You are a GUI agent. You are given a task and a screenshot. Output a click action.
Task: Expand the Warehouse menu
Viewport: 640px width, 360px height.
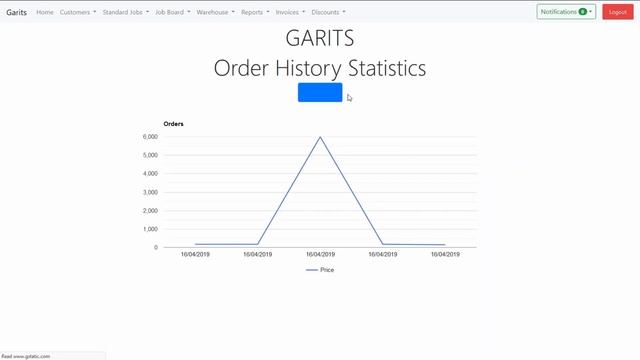click(x=216, y=12)
